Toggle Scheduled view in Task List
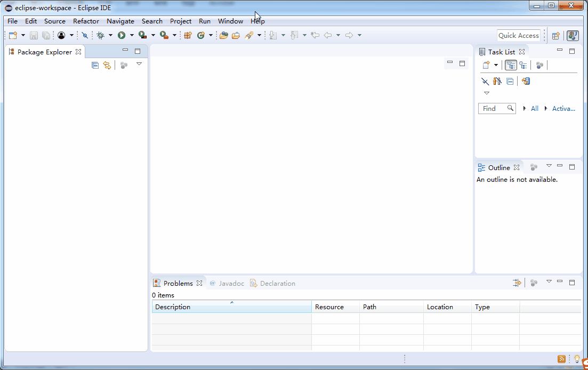Viewport: 588px width, 370px height. [x=523, y=65]
